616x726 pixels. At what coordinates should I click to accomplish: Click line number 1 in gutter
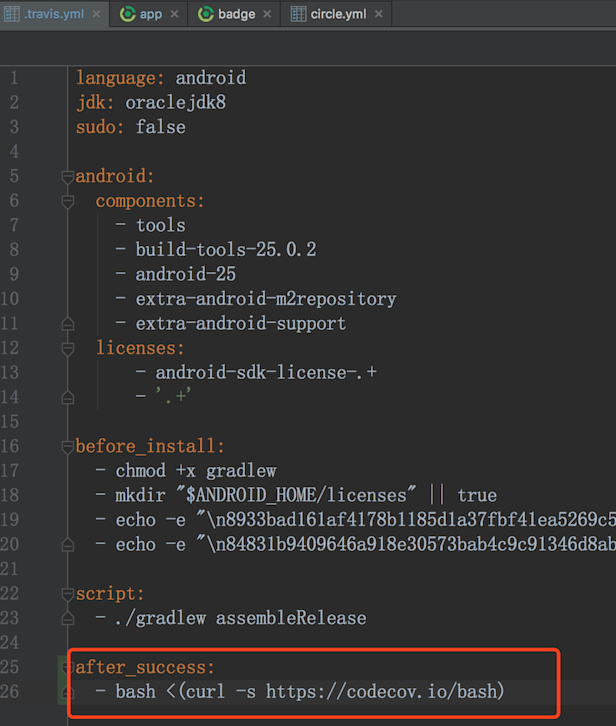coord(14,78)
